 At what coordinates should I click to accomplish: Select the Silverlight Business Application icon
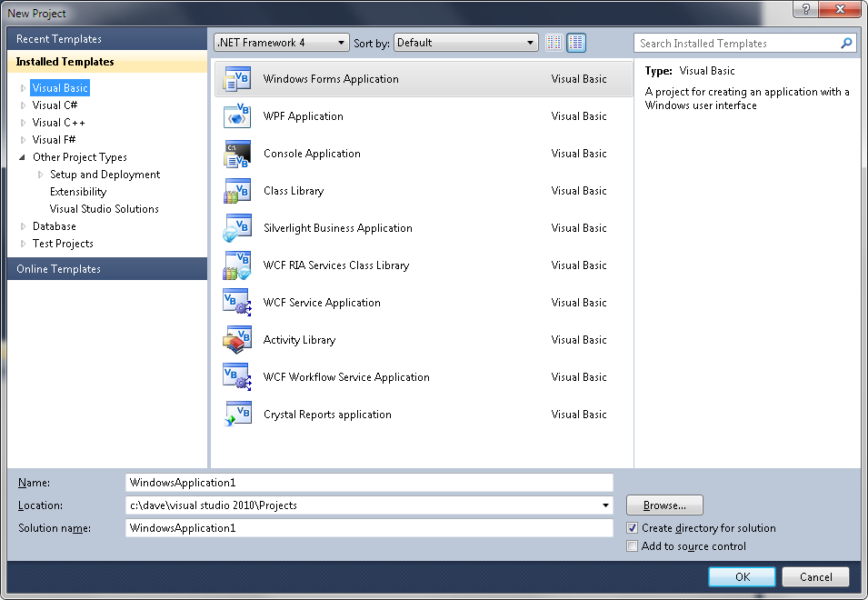[x=236, y=228]
